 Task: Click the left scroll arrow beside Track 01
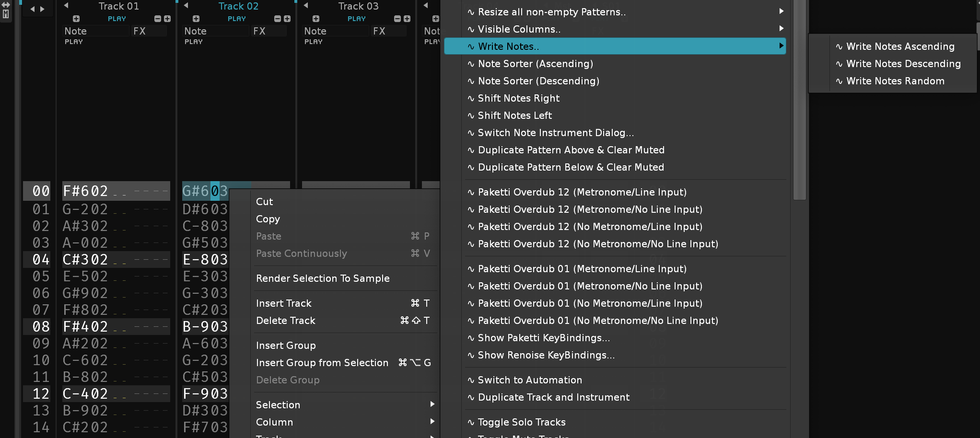(32, 9)
